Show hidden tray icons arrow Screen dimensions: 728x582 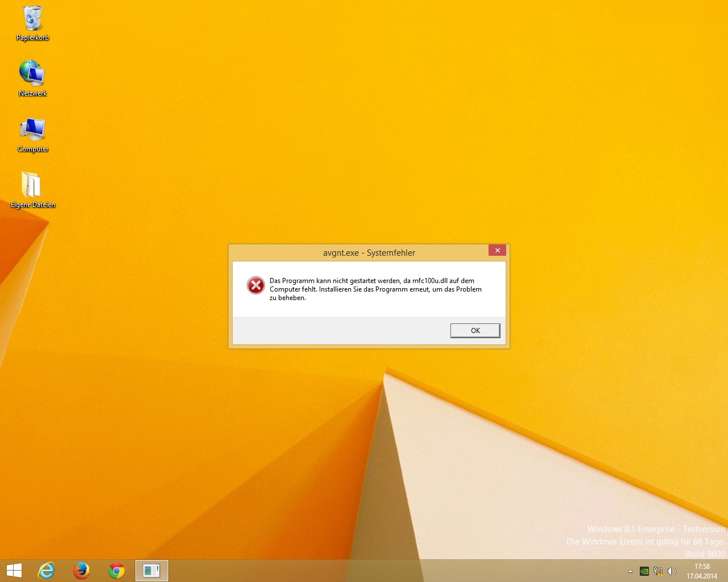[630, 571]
